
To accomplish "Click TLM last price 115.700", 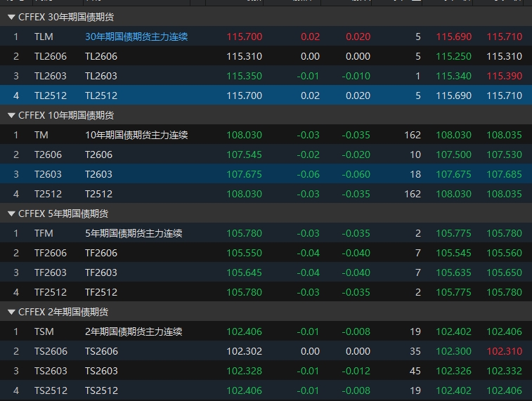I will click(245, 37).
